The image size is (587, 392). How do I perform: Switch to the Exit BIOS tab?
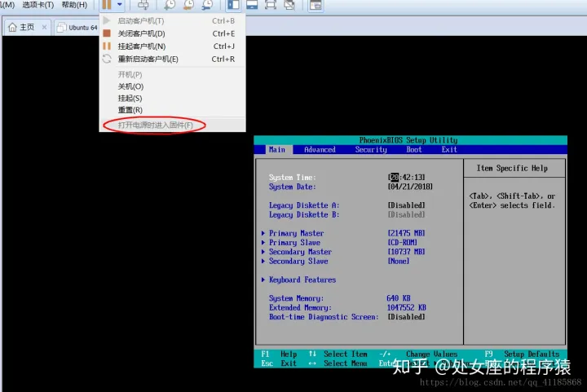coord(449,150)
